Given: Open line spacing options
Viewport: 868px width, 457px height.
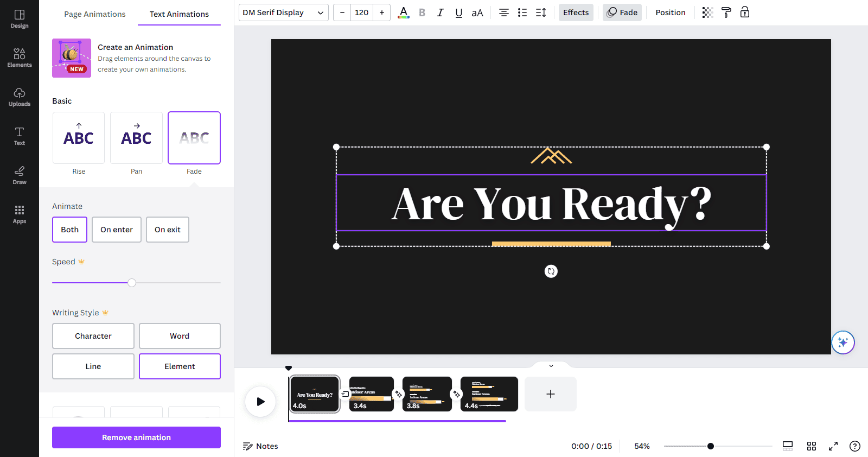Looking at the screenshot, I should point(541,12).
